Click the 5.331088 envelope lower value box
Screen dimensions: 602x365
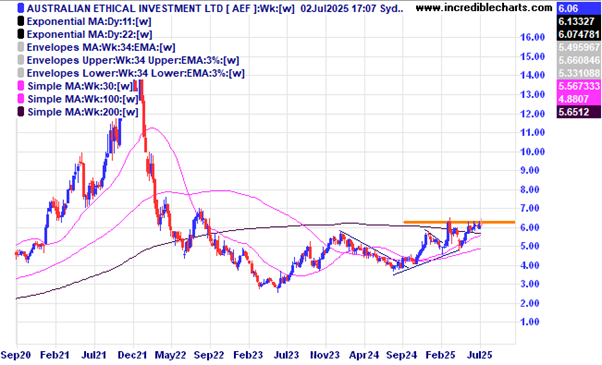pos(579,73)
